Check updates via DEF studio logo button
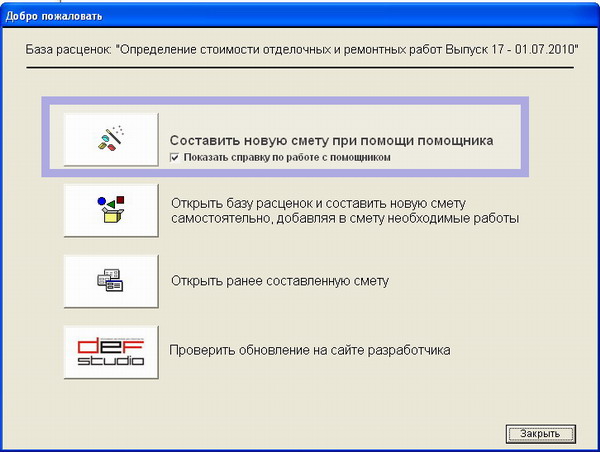The height and width of the screenshot is (452, 600). point(111,352)
